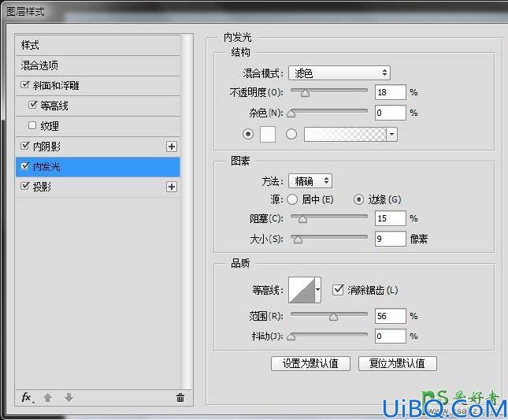
Task: Click the 阻塞 slider handle
Action: tap(302, 220)
